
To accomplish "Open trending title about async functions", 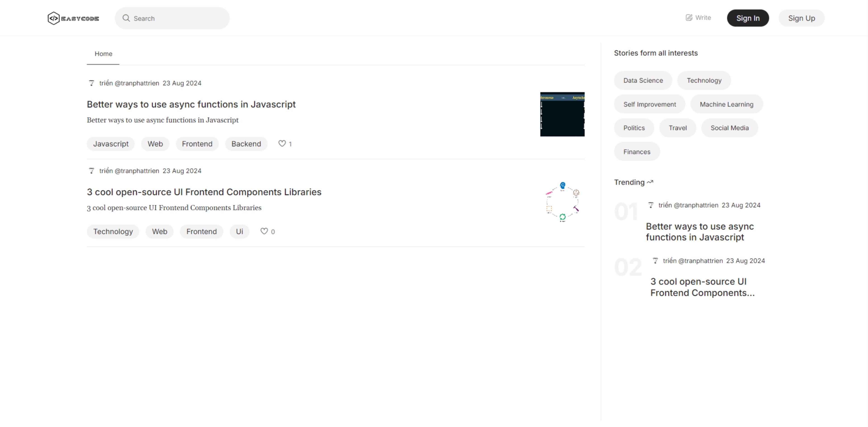I will pos(699,232).
